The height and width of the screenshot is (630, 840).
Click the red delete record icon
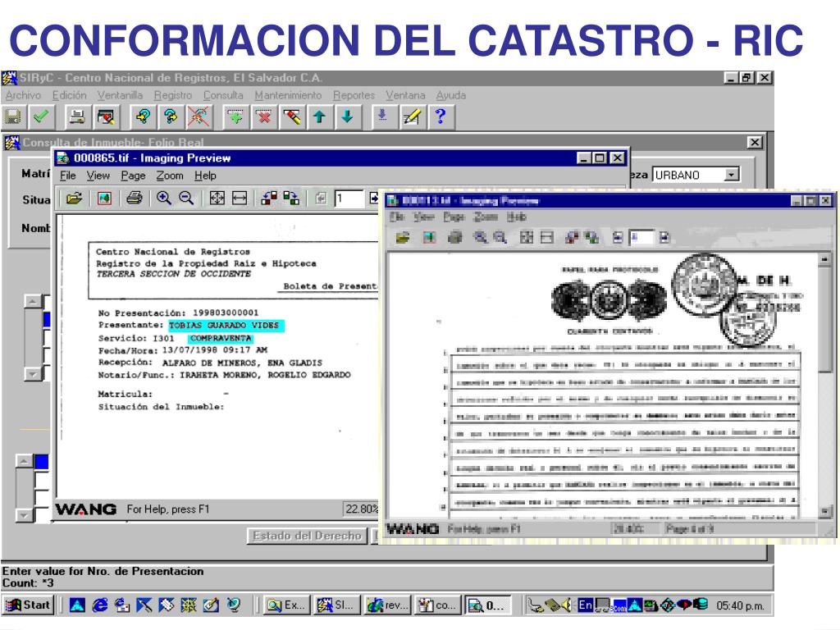pos(263,116)
